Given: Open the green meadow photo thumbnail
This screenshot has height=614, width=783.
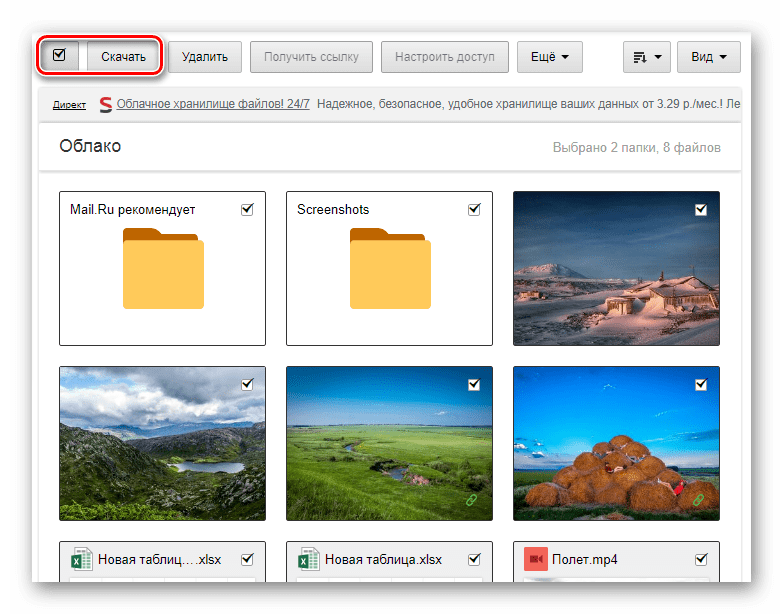Looking at the screenshot, I should click(x=390, y=443).
